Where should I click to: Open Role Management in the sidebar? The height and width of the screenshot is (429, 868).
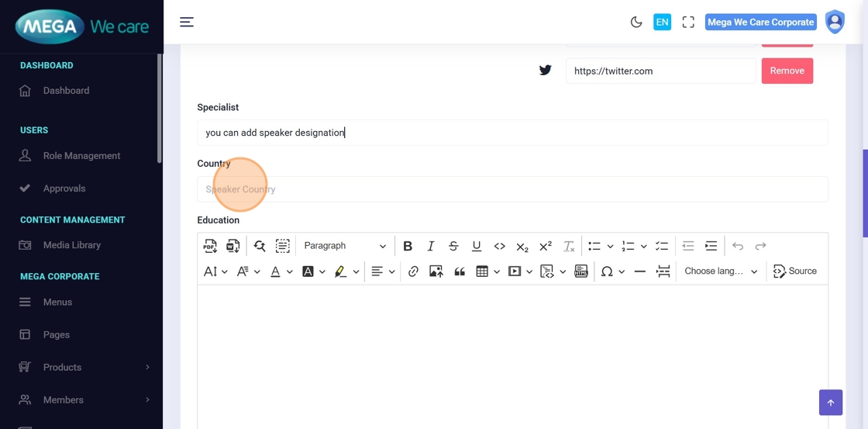[x=81, y=156]
